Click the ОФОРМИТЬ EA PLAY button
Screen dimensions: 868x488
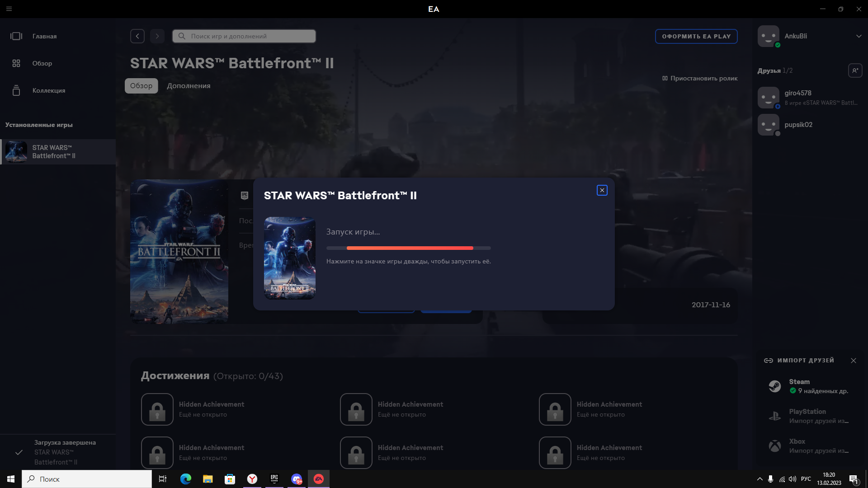(x=696, y=36)
